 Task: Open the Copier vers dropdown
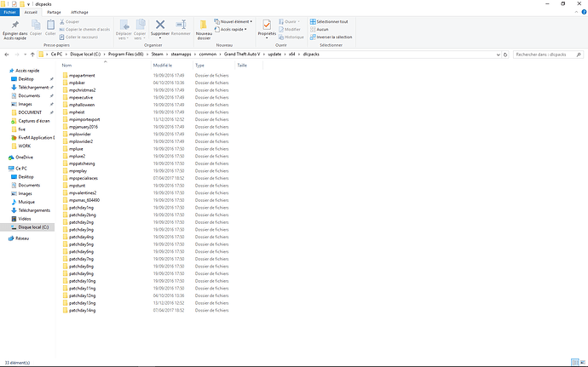pos(140,38)
